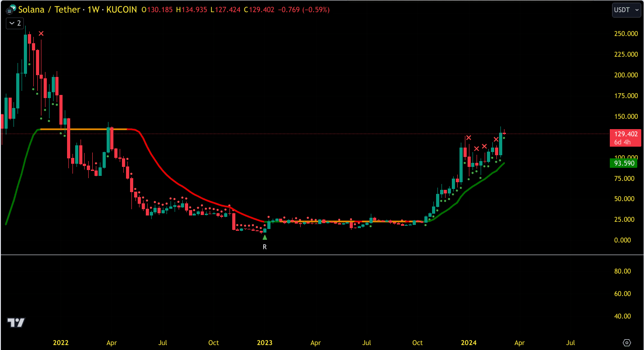Collapse the indicator legend showing 2
The width and height of the screenshot is (644, 350).
[x=14, y=23]
